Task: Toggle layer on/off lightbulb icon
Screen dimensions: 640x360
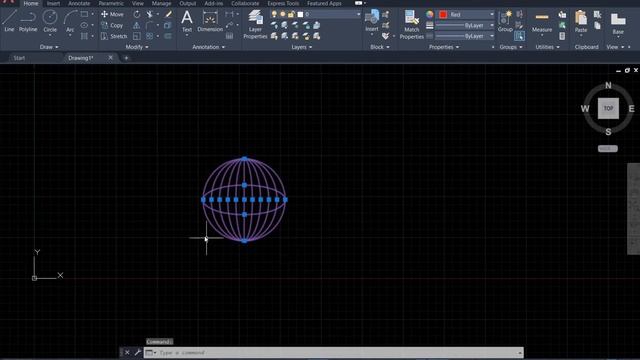Action: click(274, 14)
